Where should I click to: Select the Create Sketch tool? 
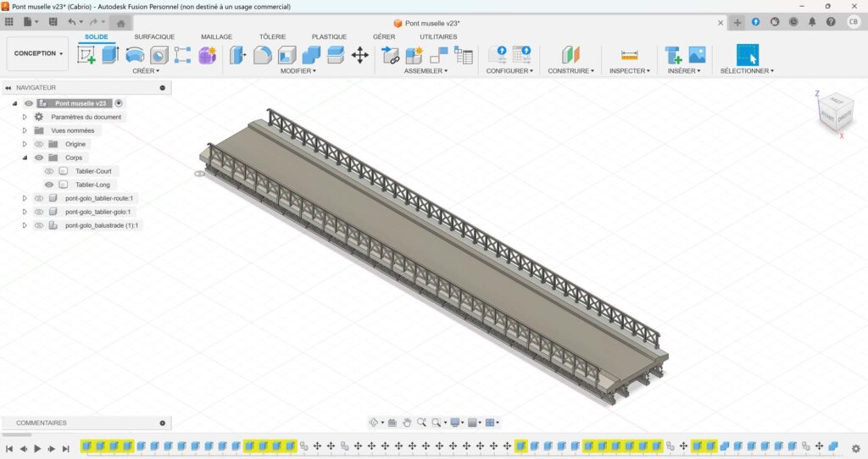click(86, 55)
